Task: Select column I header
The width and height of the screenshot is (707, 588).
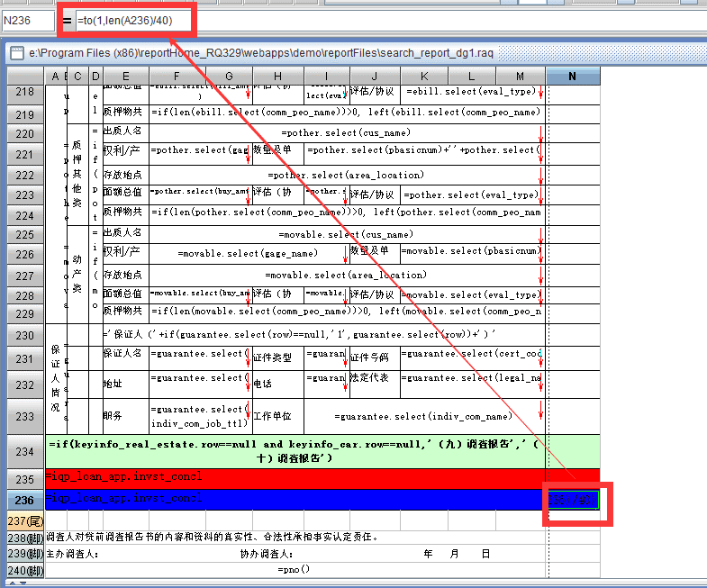Action: pos(326,77)
